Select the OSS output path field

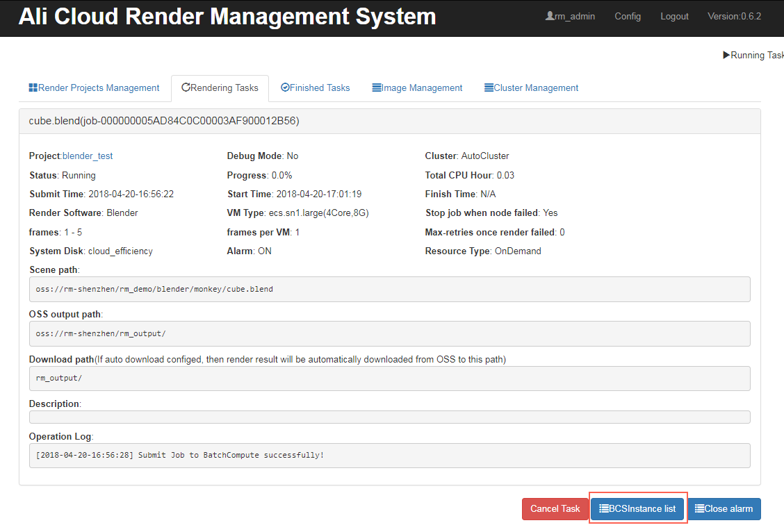389,333
